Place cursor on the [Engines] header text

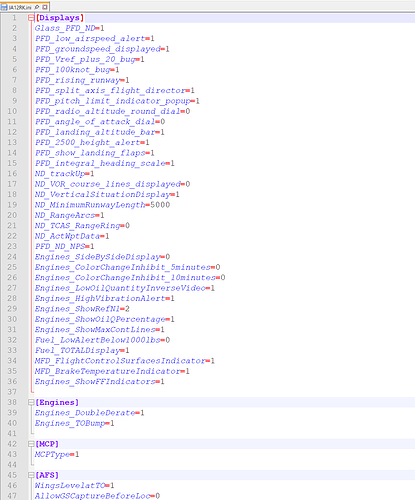pyautogui.click(x=57, y=402)
